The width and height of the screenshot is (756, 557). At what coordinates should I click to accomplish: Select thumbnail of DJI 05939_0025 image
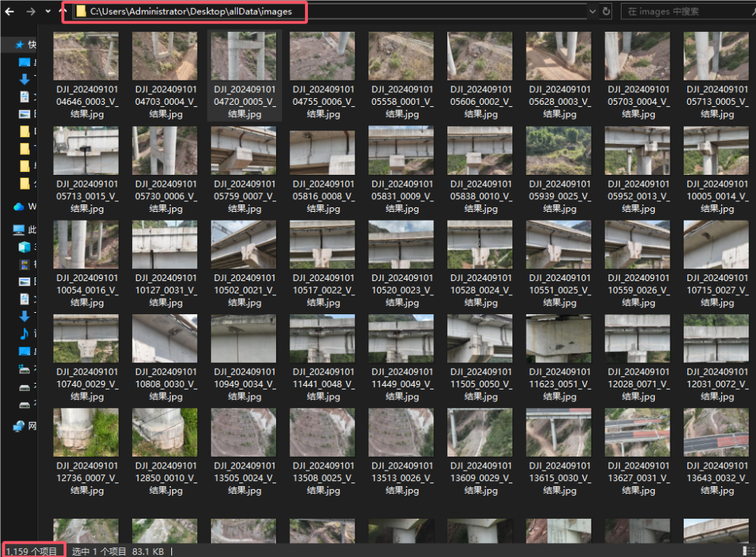pos(559,151)
